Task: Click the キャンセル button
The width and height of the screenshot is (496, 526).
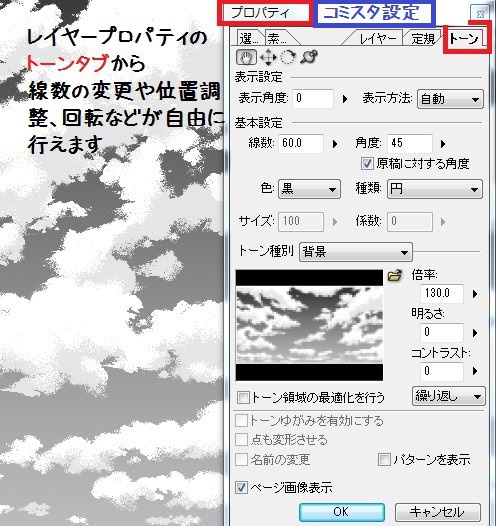Action: [x=438, y=512]
